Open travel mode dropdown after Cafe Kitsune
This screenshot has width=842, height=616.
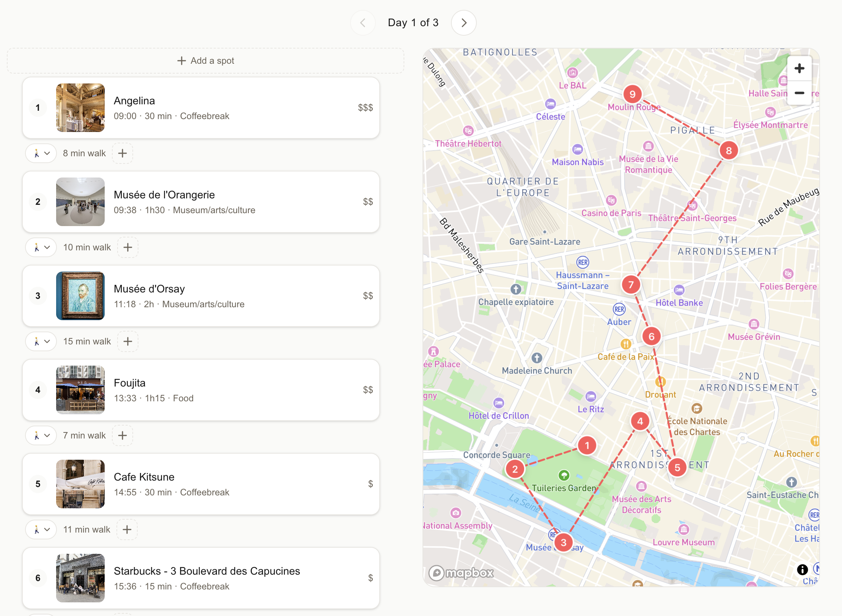tap(41, 530)
